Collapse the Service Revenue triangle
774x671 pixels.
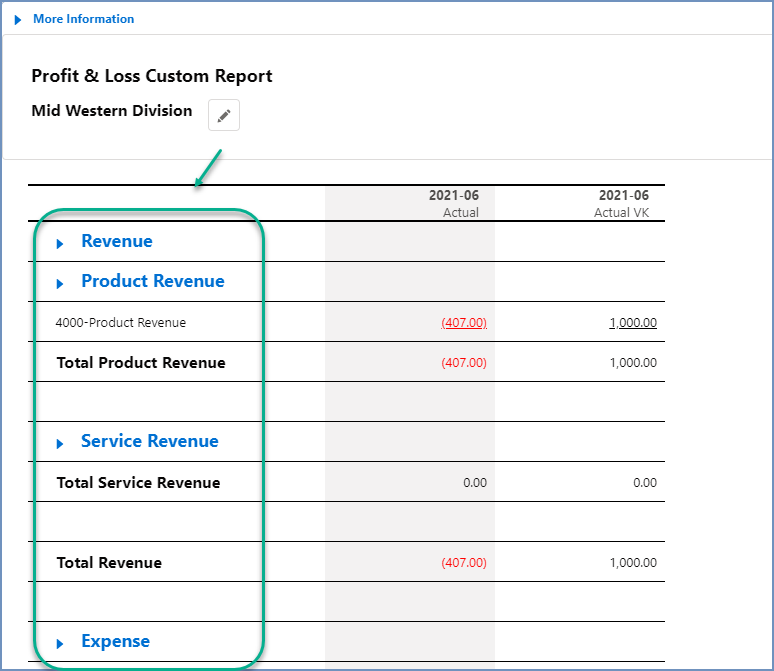click(x=60, y=443)
